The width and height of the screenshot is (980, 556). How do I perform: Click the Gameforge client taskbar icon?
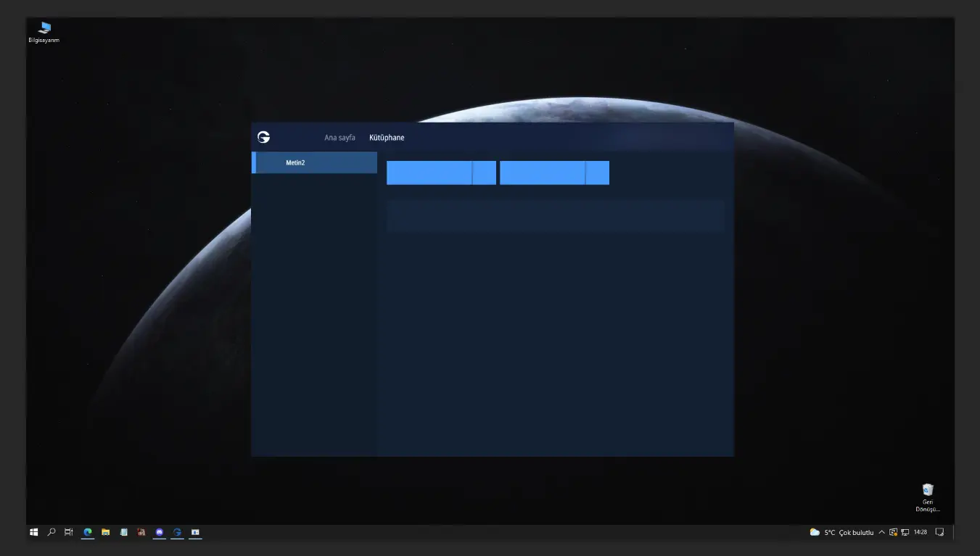(177, 532)
